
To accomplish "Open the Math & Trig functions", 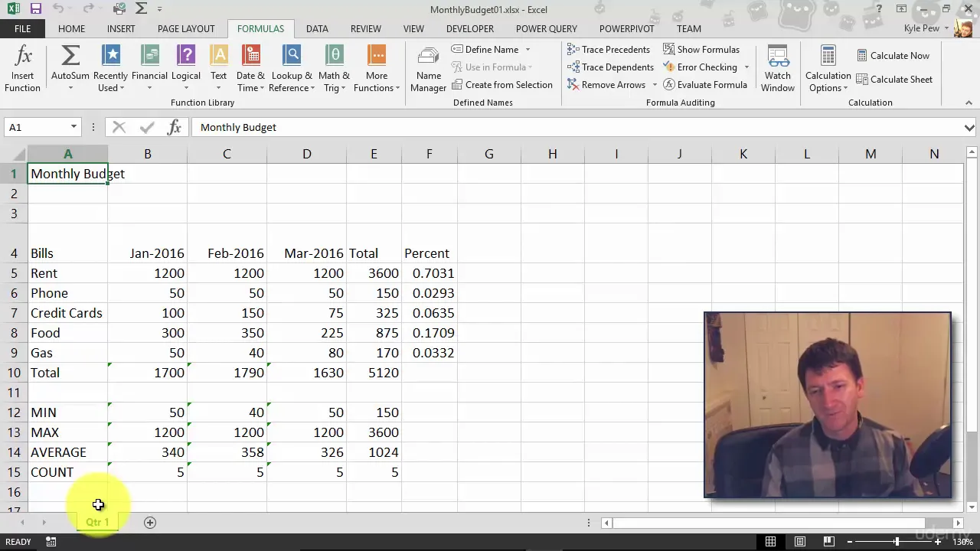I will (x=334, y=68).
